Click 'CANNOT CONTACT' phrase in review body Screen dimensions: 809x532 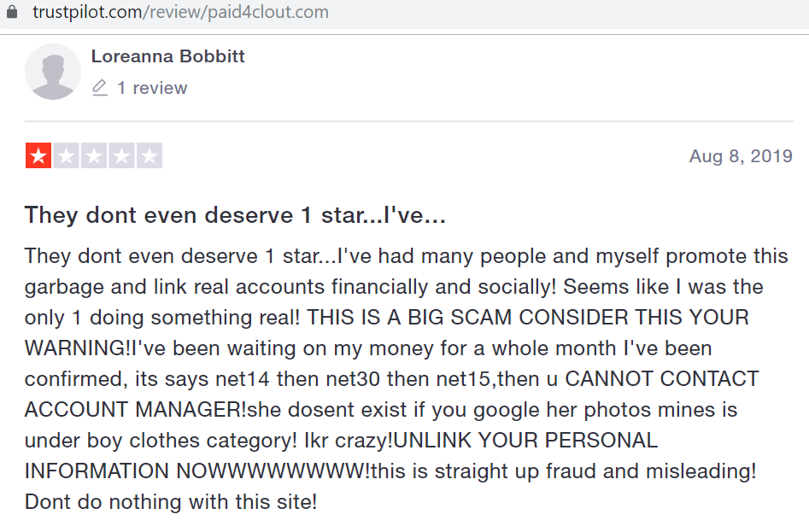(662, 379)
